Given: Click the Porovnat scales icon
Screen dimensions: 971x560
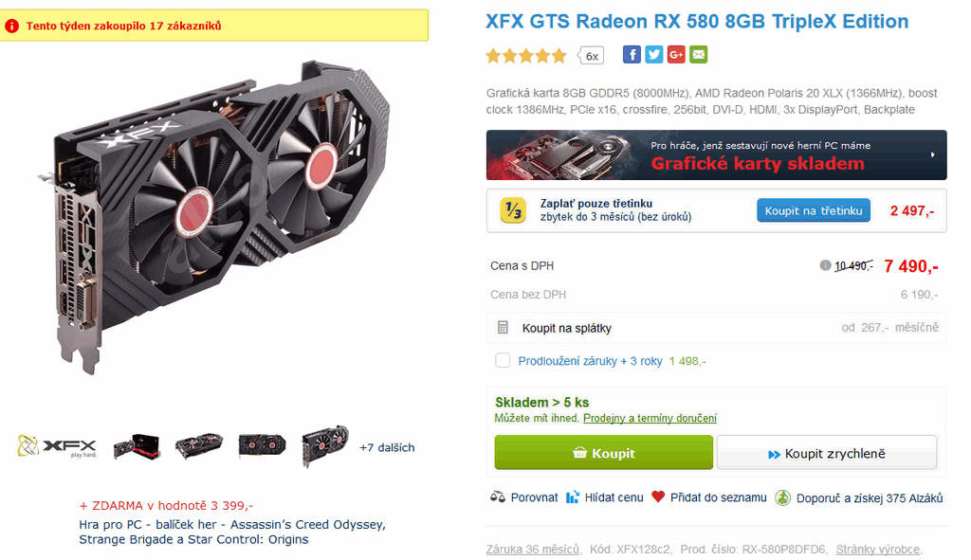Looking at the screenshot, I should (497, 497).
